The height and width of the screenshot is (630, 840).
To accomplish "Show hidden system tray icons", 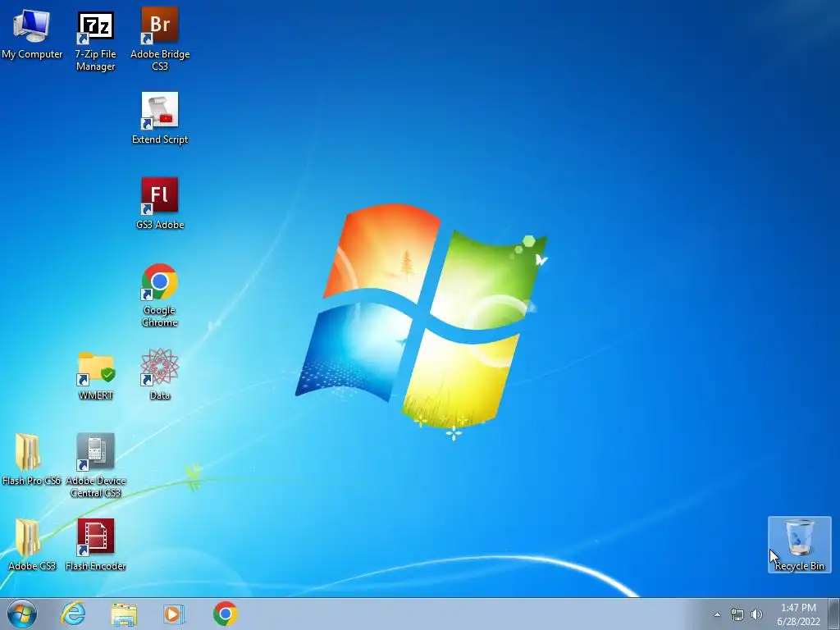I will (x=717, y=614).
